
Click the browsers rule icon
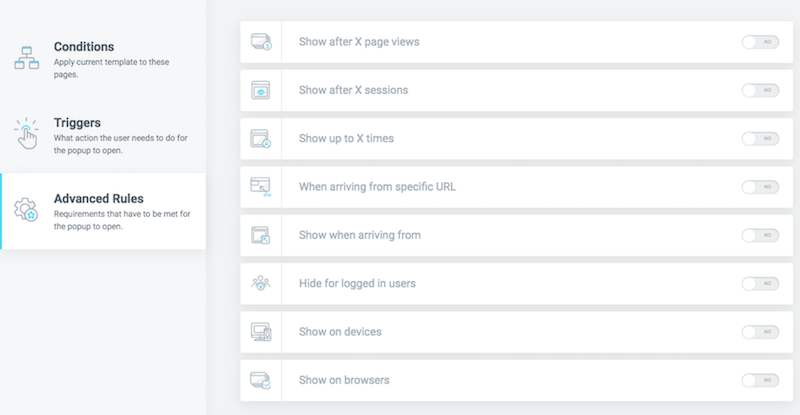[x=261, y=380]
